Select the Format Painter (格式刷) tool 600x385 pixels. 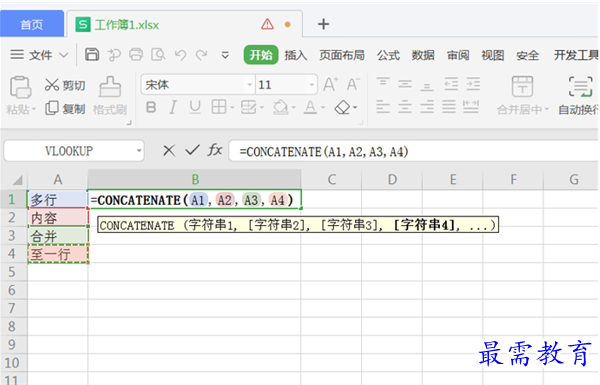(110, 96)
